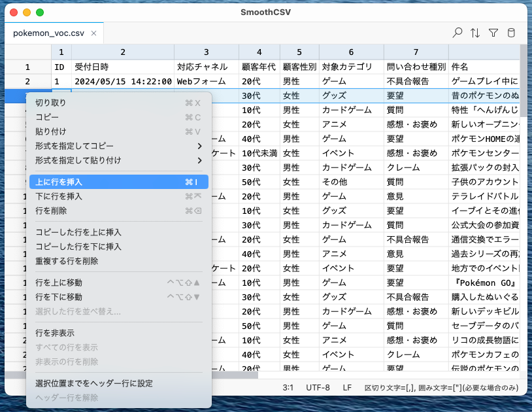The height and width of the screenshot is (412, 532).
Task: Choose コピー from context menu
Action: click(118, 117)
